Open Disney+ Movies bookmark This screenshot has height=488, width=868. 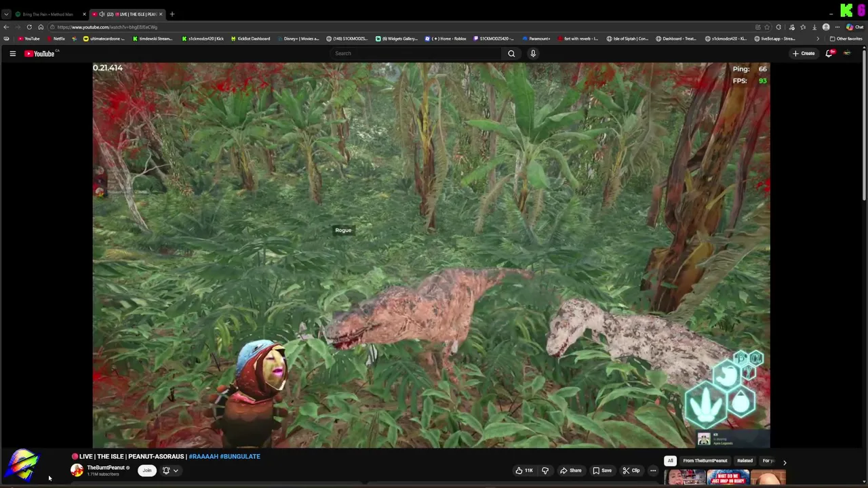298,39
